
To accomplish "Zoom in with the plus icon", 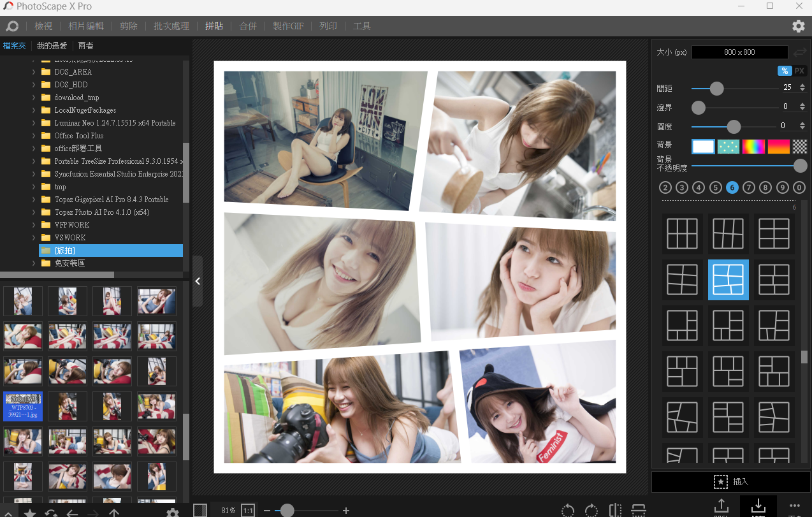I will (346, 511).
